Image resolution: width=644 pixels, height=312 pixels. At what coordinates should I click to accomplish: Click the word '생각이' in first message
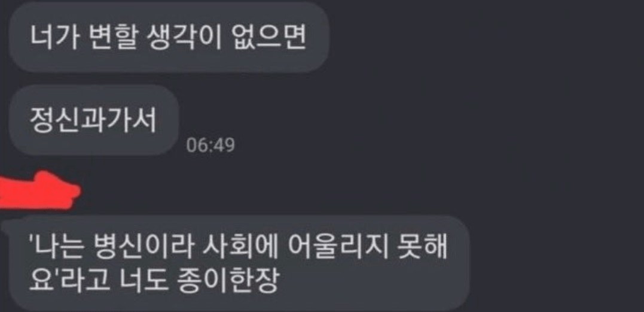coord(183,38)
